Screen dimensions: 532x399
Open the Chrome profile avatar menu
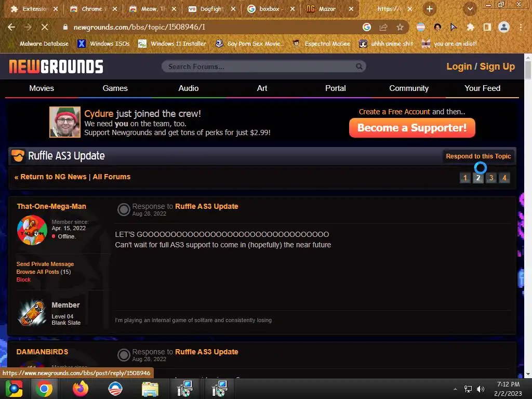504,27
